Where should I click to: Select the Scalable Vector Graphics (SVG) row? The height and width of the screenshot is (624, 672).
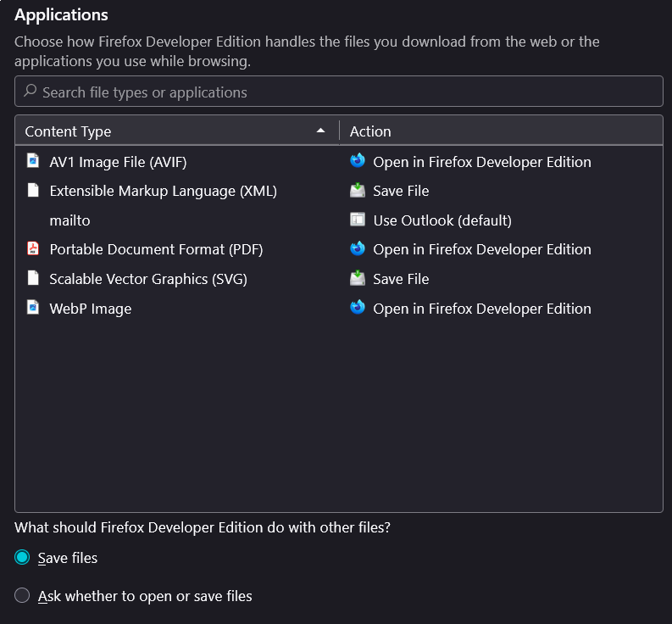point(339,279)
